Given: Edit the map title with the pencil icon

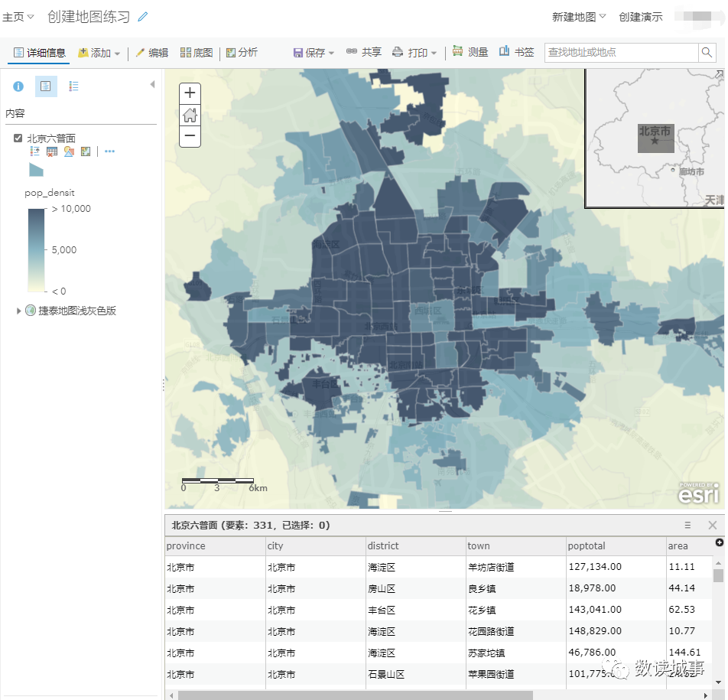Looking at the screenshot, I should (143, 17).
